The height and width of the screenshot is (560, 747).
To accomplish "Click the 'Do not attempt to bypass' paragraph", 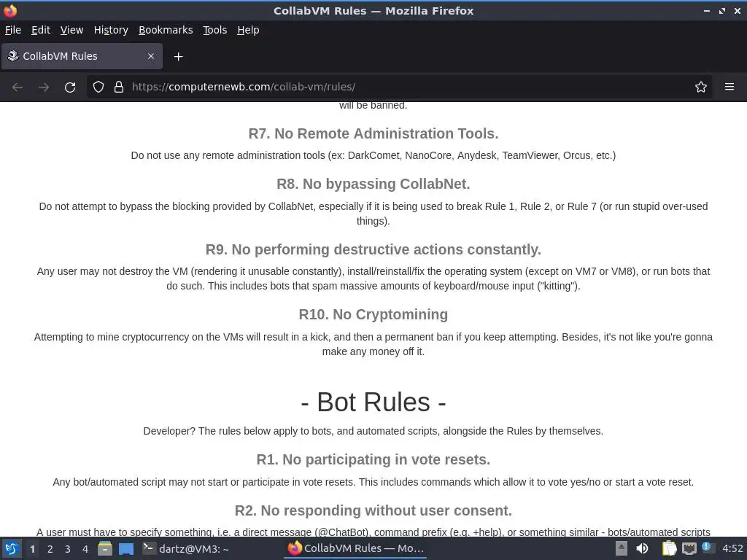I will pos(373,214).
